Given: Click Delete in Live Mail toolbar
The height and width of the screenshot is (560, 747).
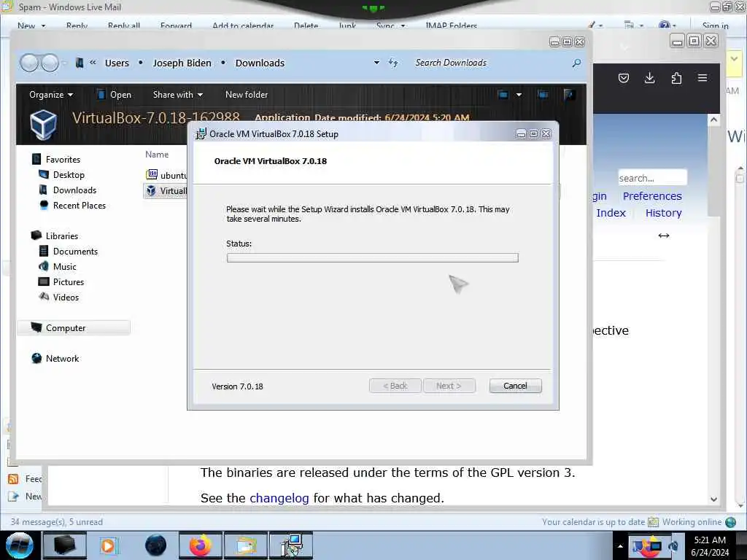Looking at the screenshot, I should click(306, 26).
